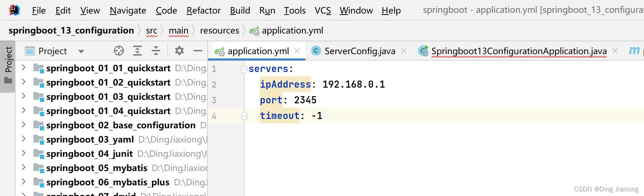Expand springboot_01_01_quickstart module
Screen dimensions: 644x196
[23, 68]
